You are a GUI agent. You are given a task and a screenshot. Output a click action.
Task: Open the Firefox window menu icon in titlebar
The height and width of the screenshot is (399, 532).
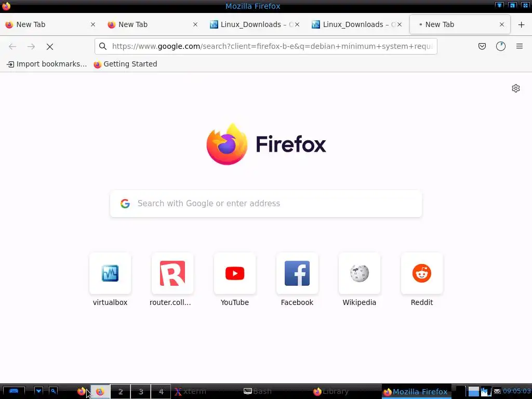click(x=6, y=6)
